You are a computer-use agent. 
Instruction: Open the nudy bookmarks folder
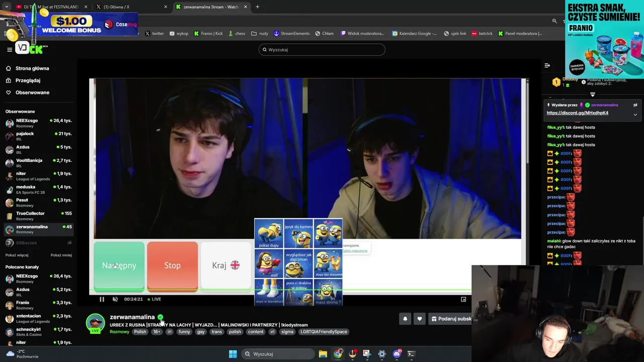coord(260,34)
